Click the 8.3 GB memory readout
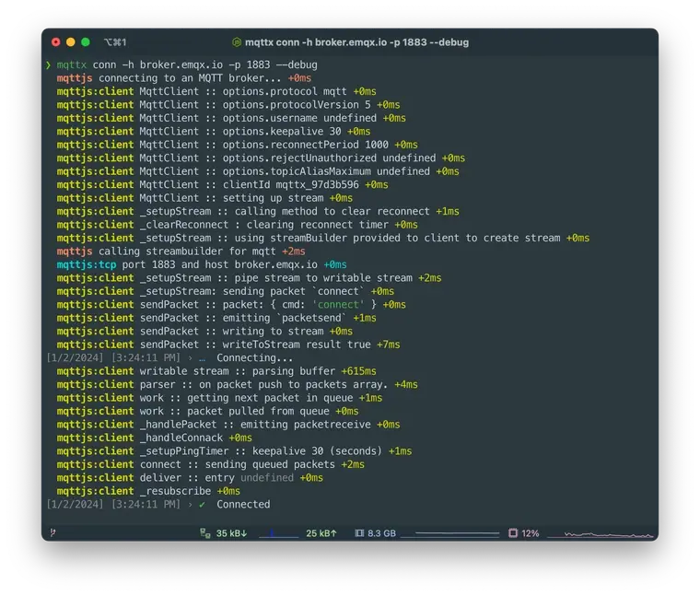The width and height of the screenshot is (700, 596). click(x=381, y=533)
